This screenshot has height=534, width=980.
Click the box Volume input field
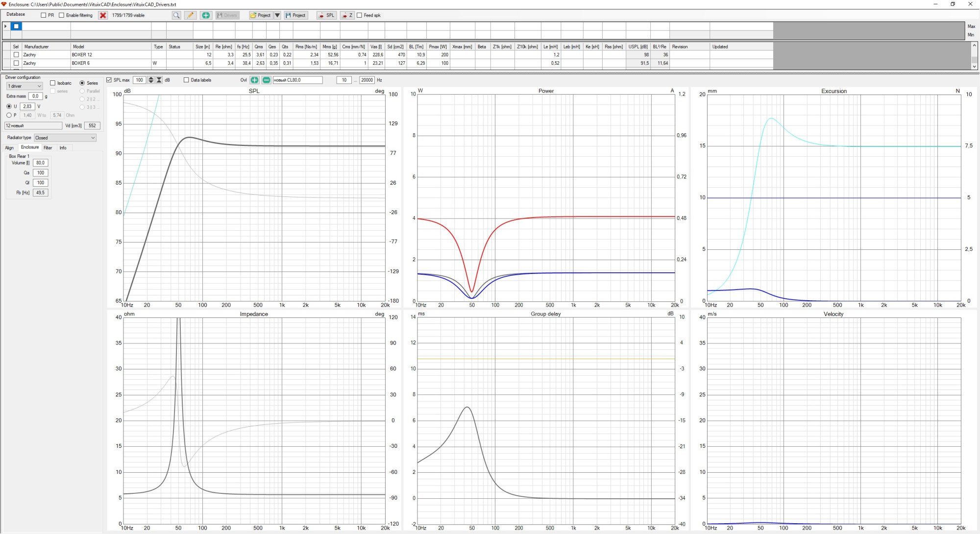click(x=40, y=163)
